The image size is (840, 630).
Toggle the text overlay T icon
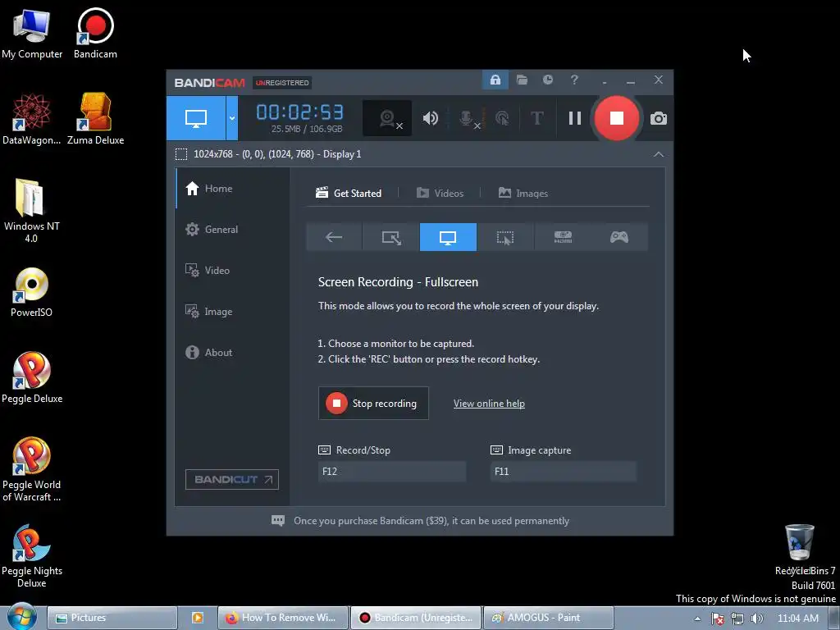click(x=536, y=118)
